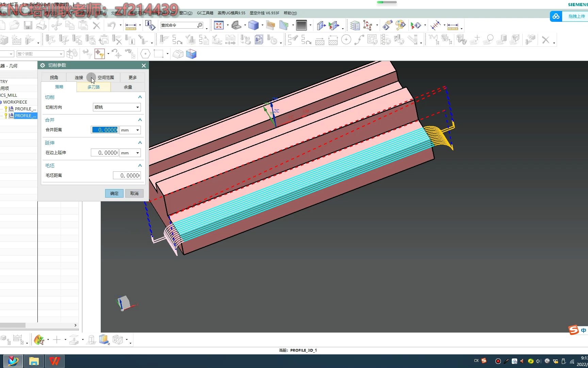Viewport: 588px width, 368px height.
Task: Open the 切削方向 dropdown showing 顺铣
Action: tap(116, 107)
